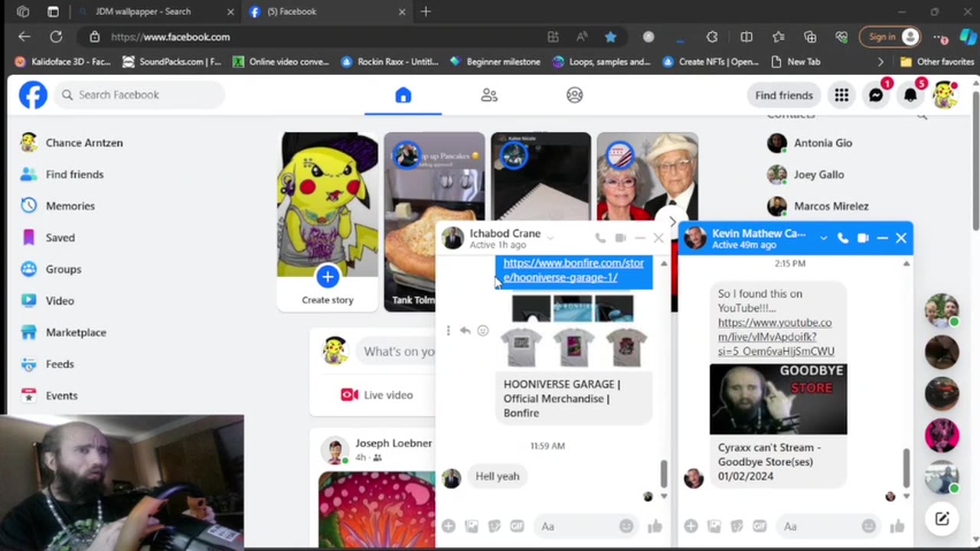This screenshot has width=980, height=551.
Task: Open the Facebook menu grid icon
Action: 841,95
